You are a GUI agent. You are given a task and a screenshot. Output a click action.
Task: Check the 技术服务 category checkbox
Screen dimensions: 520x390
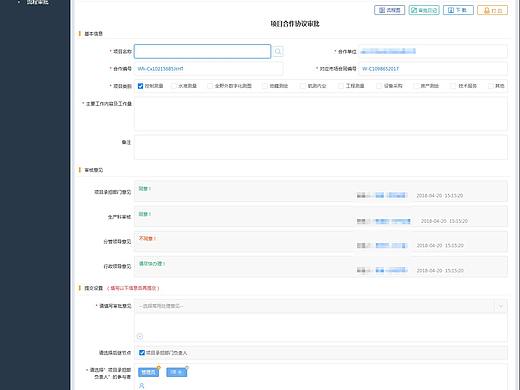pyautogui.click(x=453, y=86)
